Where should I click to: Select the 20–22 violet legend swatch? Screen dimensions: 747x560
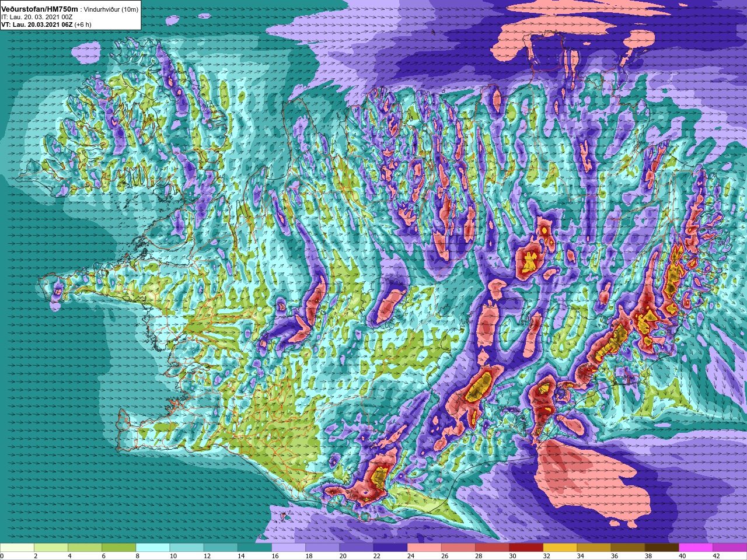[x=356, y=548]
